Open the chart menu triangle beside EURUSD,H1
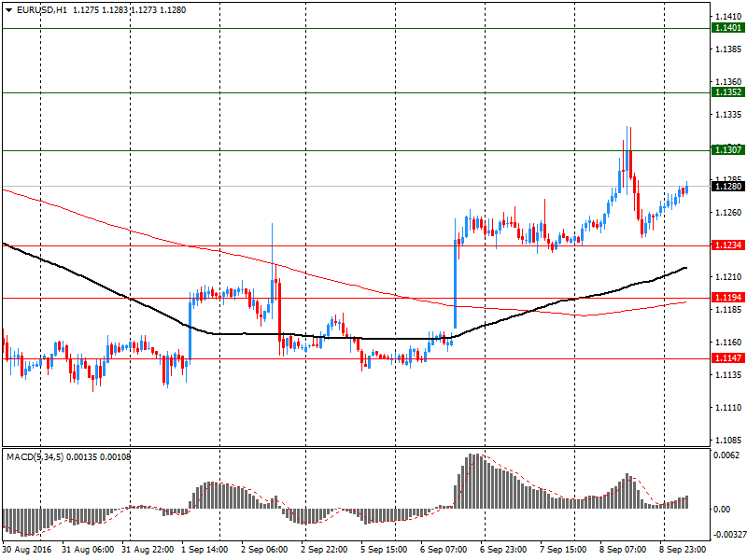Viewport: 747px width, 560px height. (x=8, y=10)
